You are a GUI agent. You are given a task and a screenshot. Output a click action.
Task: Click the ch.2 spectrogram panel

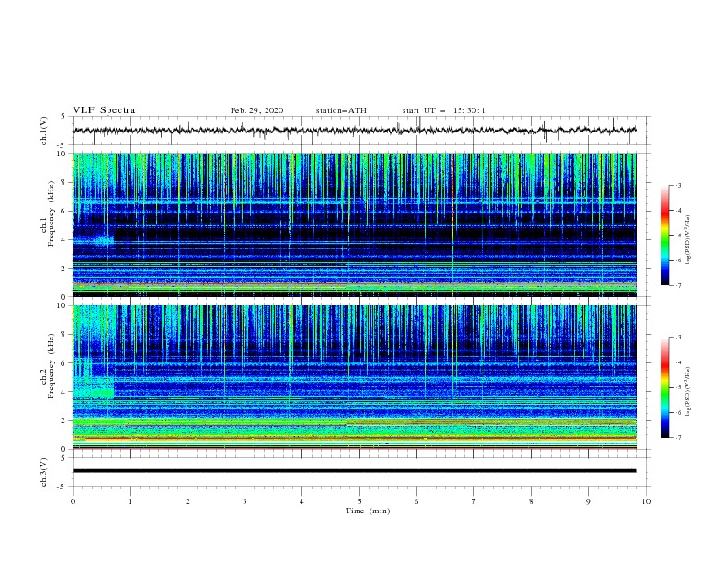coord(355,377)
